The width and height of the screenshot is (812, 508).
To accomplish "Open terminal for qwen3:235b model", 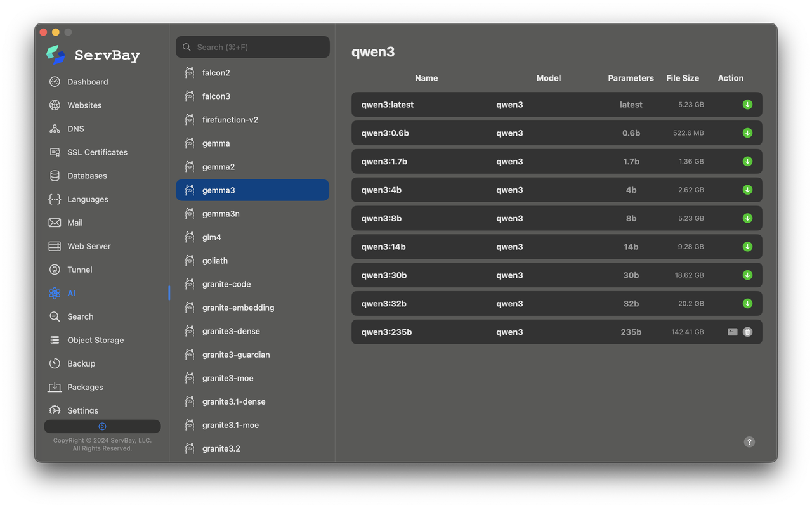I will coord(732,332).
